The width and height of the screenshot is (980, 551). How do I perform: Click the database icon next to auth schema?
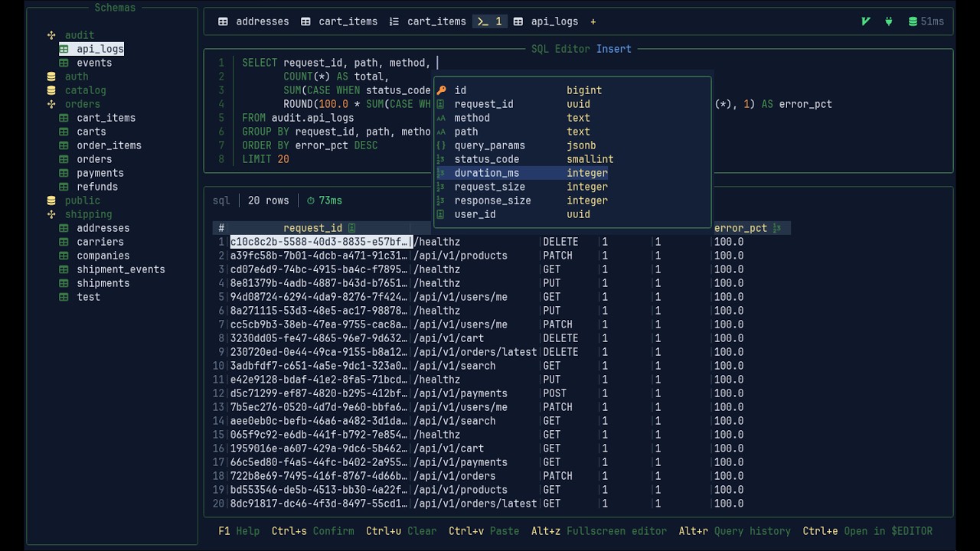point(51,77)
